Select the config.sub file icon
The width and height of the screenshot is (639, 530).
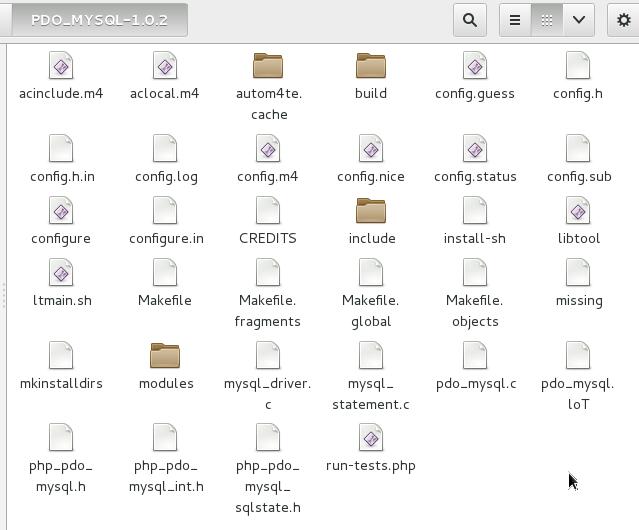point(578,148)
